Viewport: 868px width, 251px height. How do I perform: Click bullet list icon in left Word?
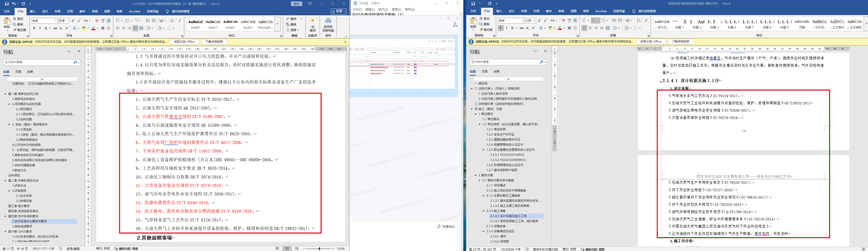pyautogui.click(x=118, y=21)
